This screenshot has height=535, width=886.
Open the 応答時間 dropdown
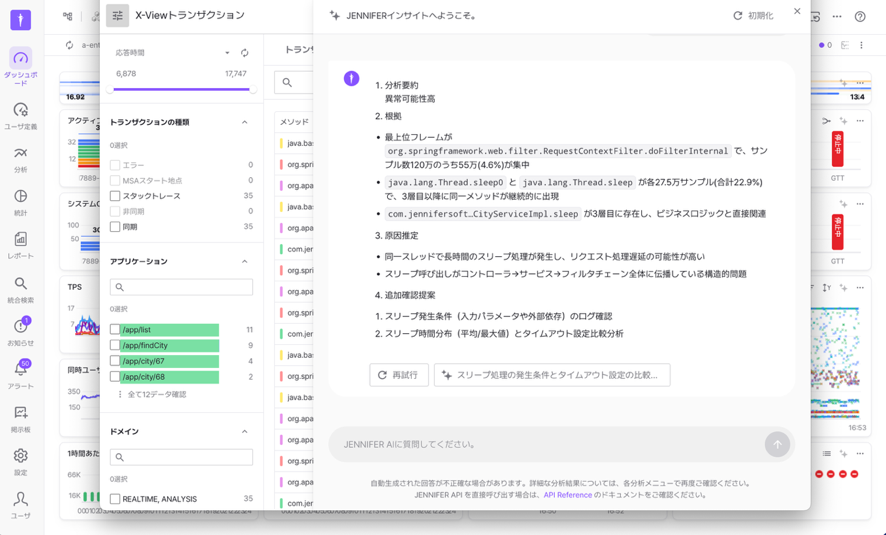pyautogui.click(x=227, y=53)
